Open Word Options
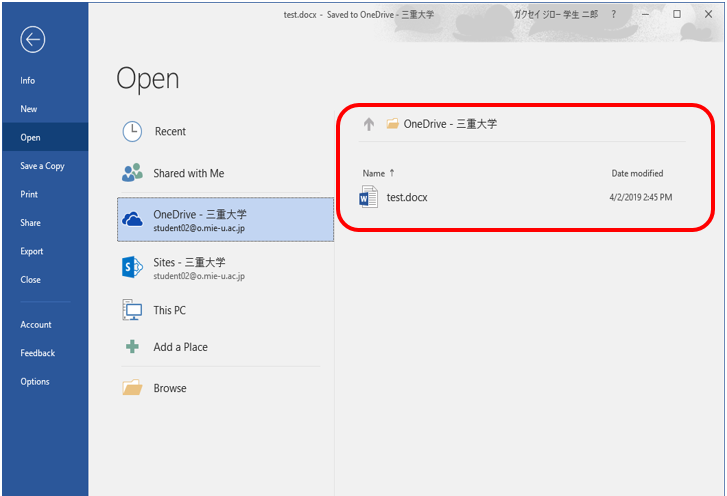The height and width of the screenshot is (496, 727). pos(45,382)
